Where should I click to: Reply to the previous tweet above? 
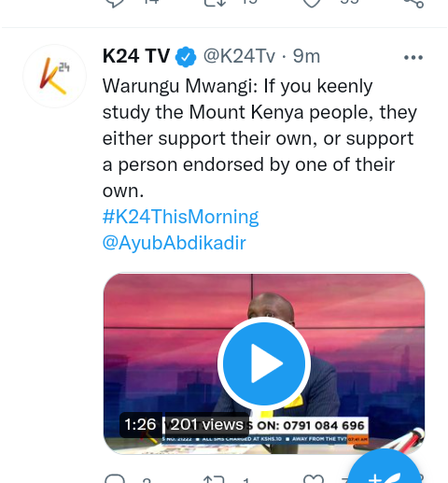coord(115,3)
